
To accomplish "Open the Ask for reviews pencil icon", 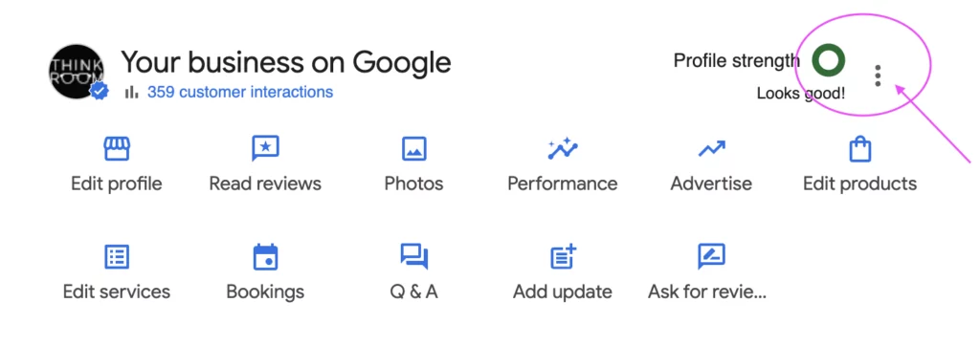I will 711,257.
